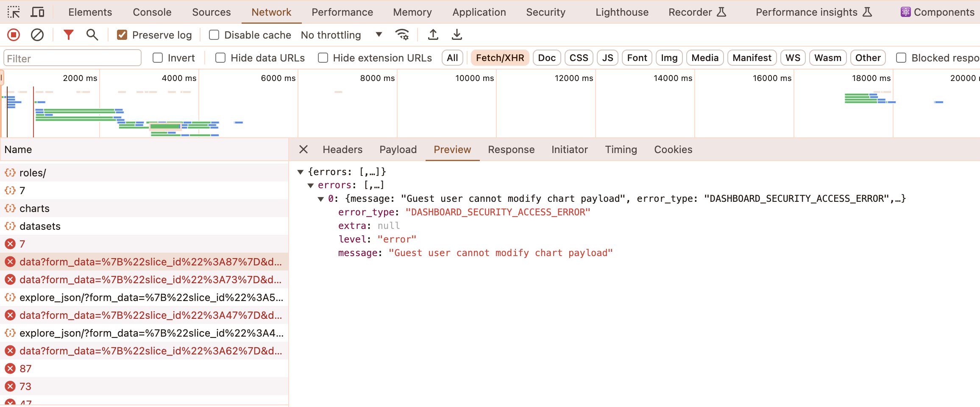Export HAR file with download arrow
Image resolution: width=980 pixels, height=407 pixels.
[x=457, y=35]
